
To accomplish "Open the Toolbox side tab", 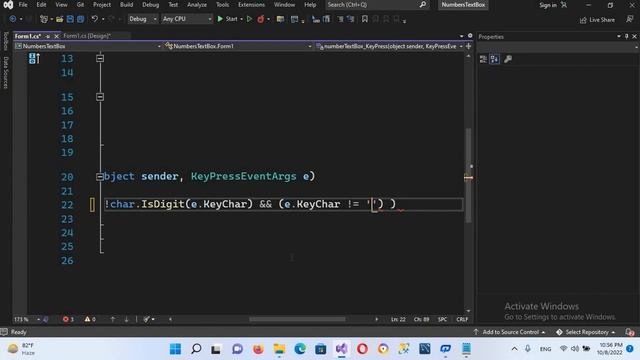I will point(5,41).
